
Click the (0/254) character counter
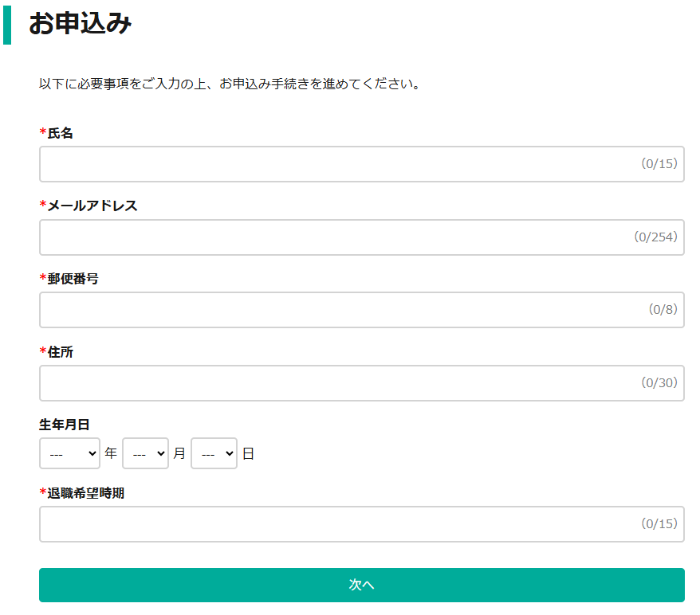click(x=656, y=237)
